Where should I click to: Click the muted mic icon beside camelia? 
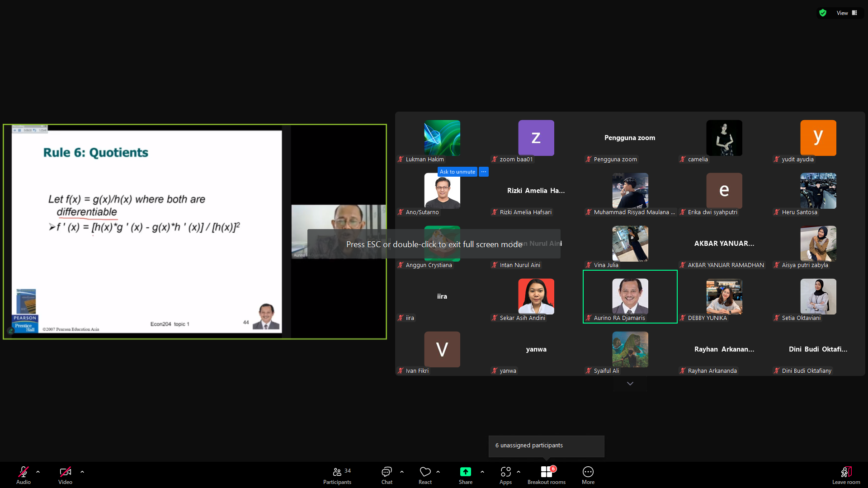tap(683, 160)
